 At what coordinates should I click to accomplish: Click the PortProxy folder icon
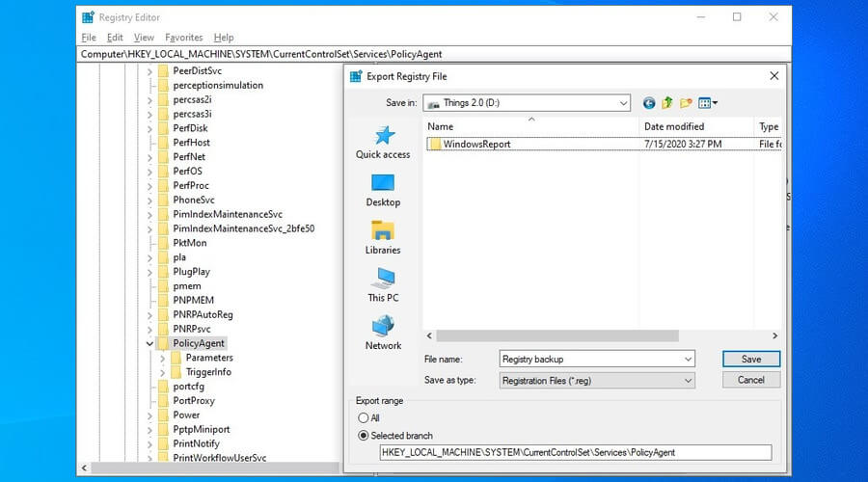tap(163, 401)
